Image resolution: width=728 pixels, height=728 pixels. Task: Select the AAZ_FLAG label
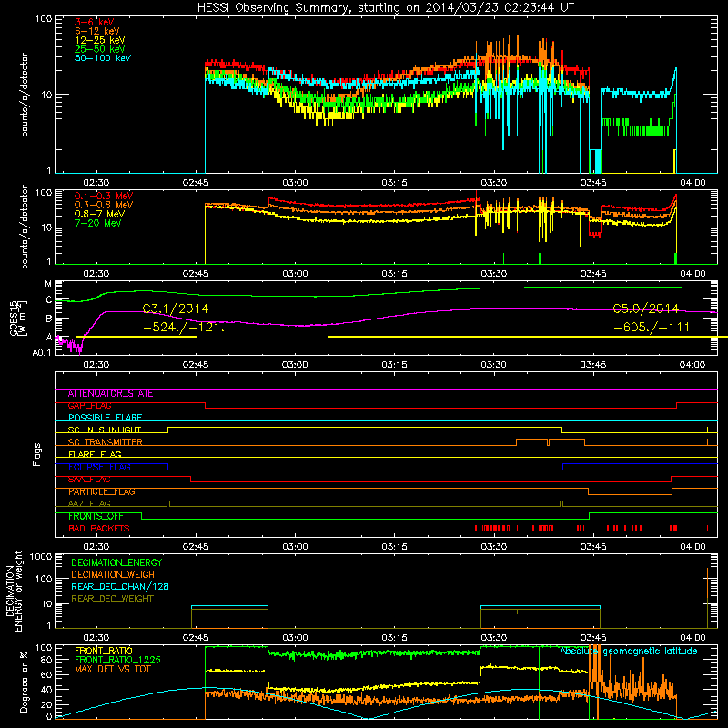click(89, 503)
